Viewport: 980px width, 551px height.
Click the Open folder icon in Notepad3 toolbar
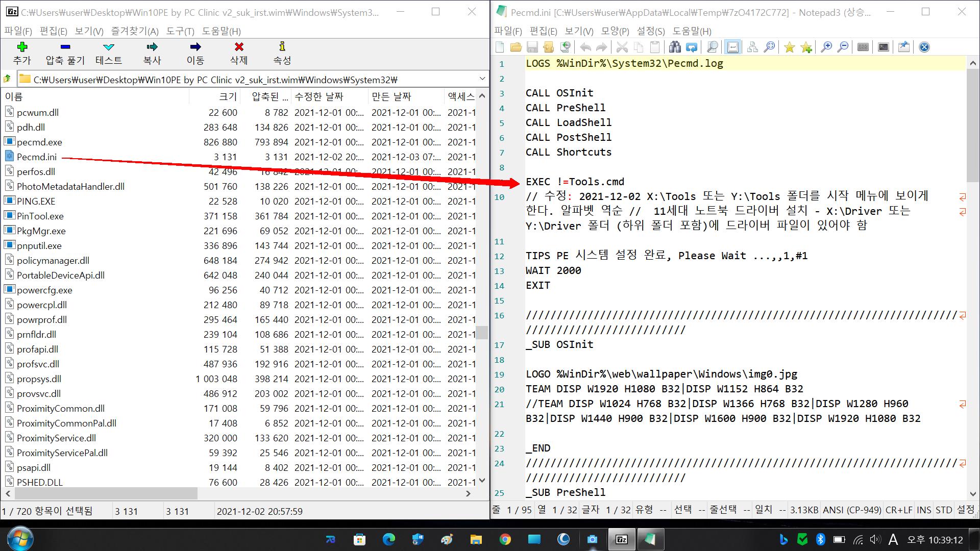click(x=516, y=47)
